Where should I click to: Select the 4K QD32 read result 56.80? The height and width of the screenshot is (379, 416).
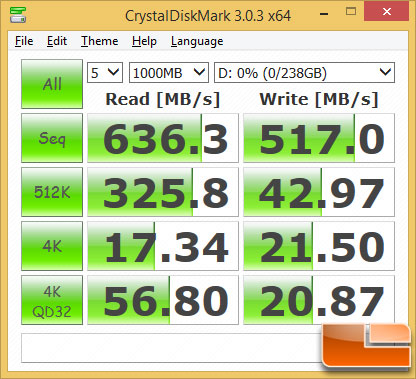tap(163, 300)
